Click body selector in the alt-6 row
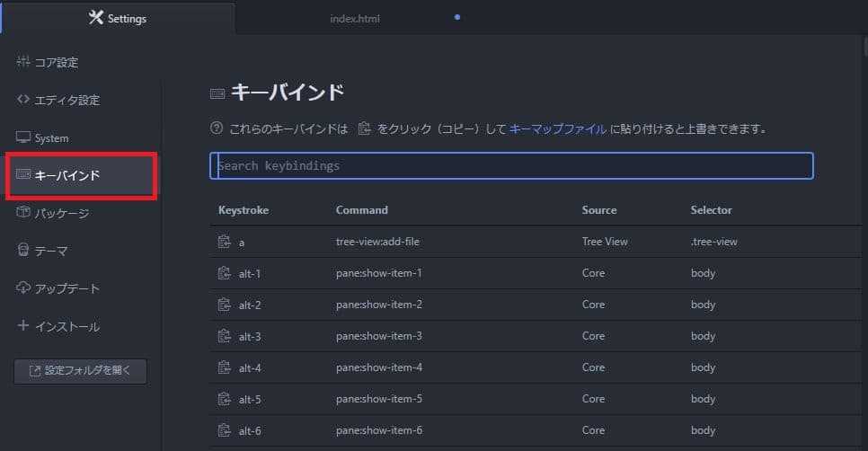868x451 pixels. (x=703, y=430)
